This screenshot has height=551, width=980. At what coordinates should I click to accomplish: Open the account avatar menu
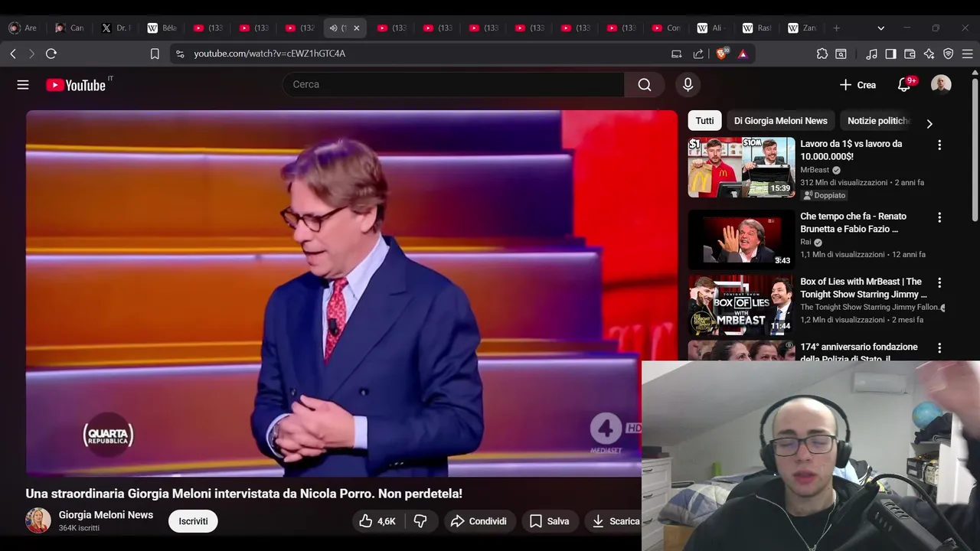click(x=941, y=84)
